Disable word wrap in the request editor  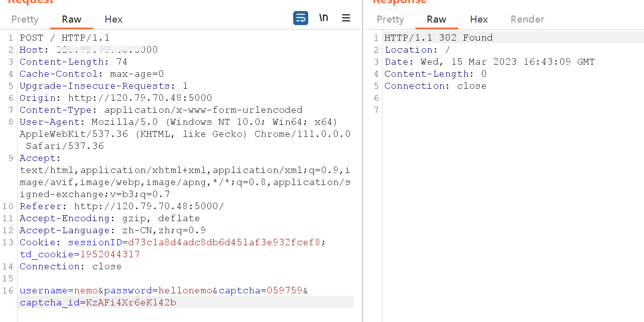point(300,17)
